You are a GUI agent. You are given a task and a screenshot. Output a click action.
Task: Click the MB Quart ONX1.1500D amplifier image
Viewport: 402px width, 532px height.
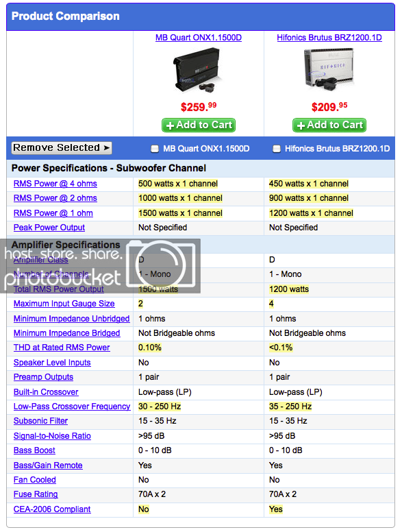click(x=199, y=71)
